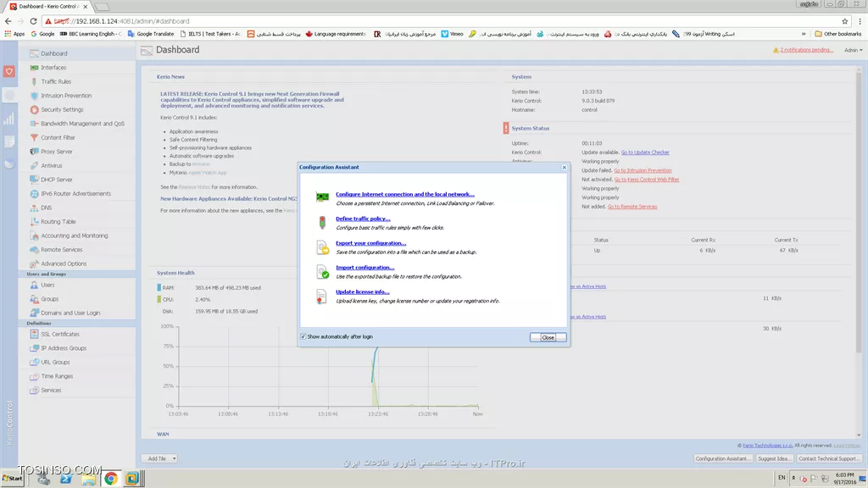Open the Time Ranges icon

(x=34, y=376)
